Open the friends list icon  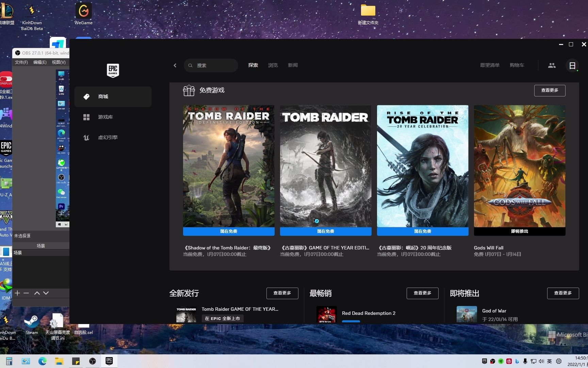pos(552,65)
